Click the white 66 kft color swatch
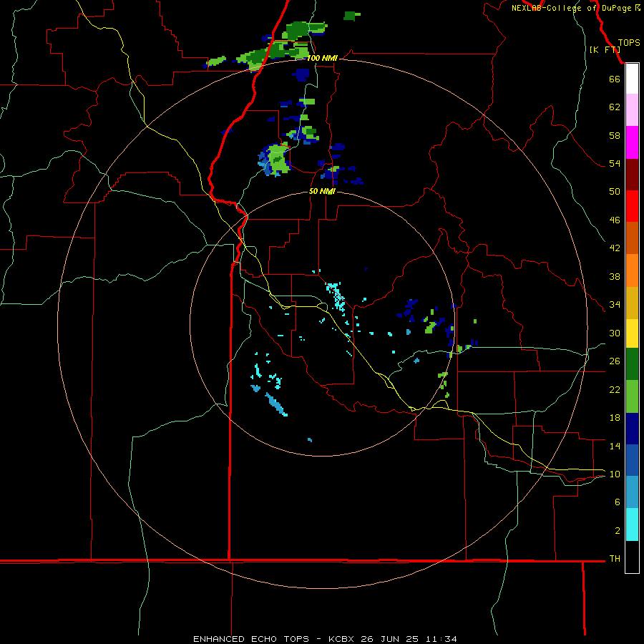The height and width of the screenshot is (644, 644). pos(632,79)
